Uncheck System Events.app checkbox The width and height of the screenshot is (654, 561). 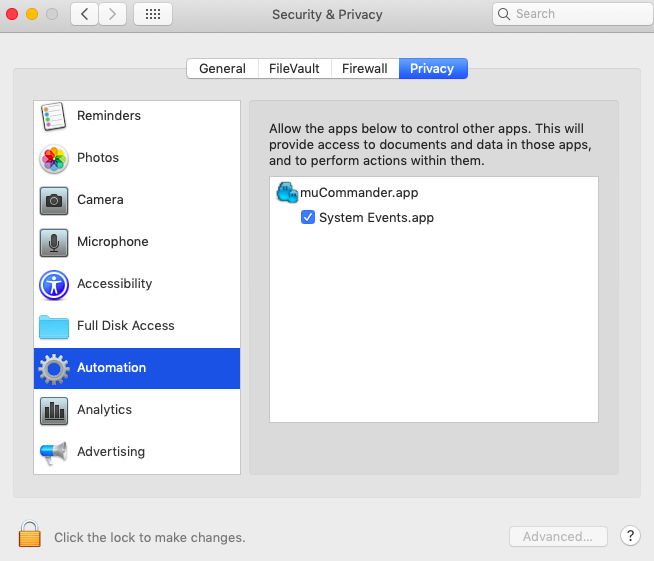point(308,217)
